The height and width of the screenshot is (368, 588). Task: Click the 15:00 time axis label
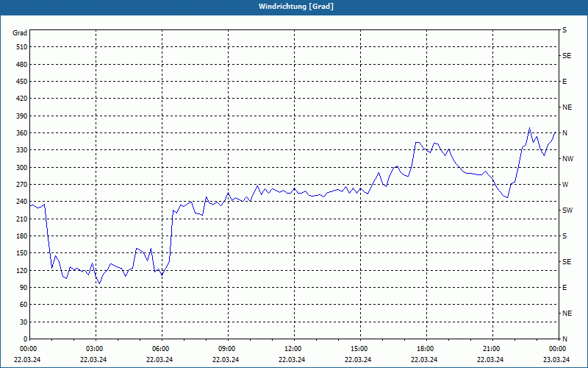[359, 348]
